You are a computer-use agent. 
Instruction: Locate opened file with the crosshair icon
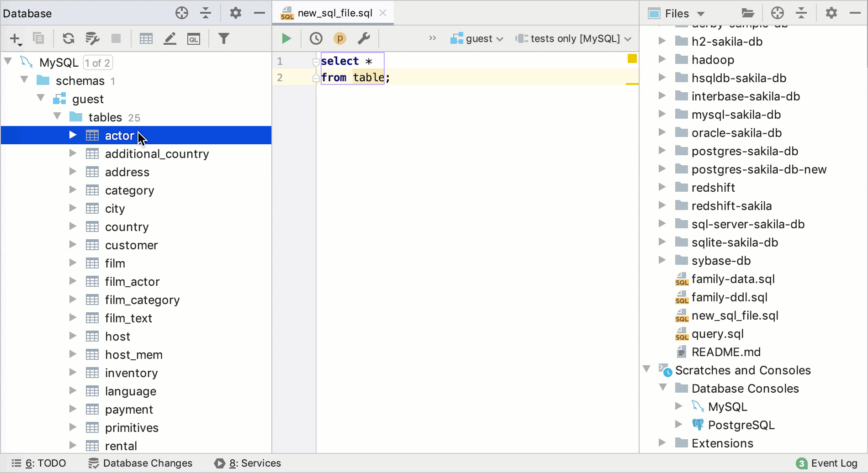[x=777, y=13]
